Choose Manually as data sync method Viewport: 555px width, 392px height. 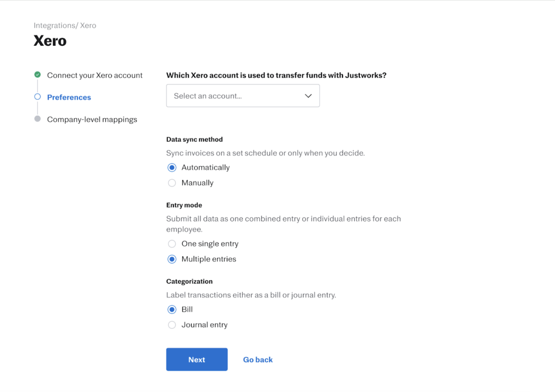[x=172, y=183]
